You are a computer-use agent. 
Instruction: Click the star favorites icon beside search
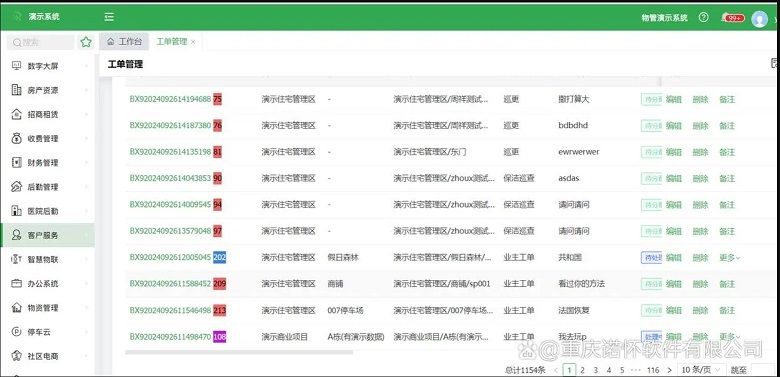tap(86, 42)
